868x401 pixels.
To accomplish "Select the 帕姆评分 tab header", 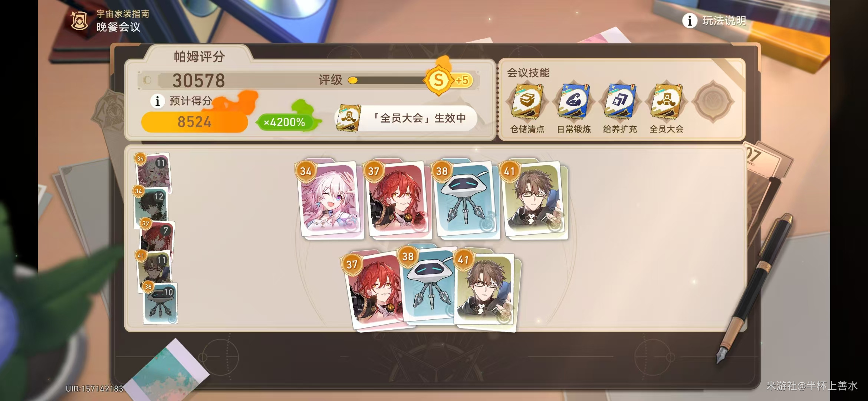I will point(199,56).
